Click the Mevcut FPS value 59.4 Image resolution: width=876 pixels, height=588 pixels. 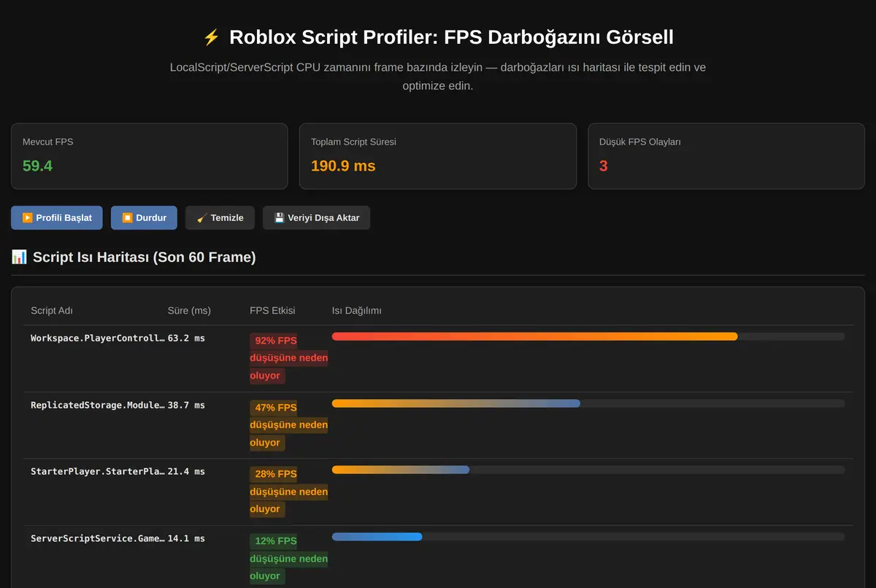tap(38, 166)
